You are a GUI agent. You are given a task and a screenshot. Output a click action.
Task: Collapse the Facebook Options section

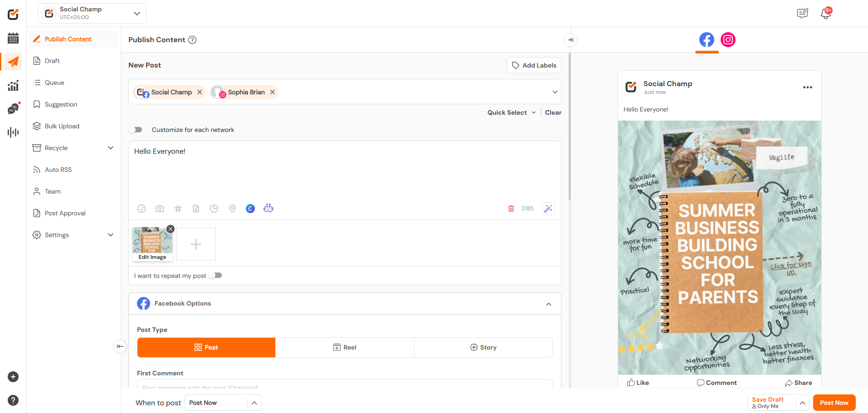pyautogui.click(x=549, y=304)
